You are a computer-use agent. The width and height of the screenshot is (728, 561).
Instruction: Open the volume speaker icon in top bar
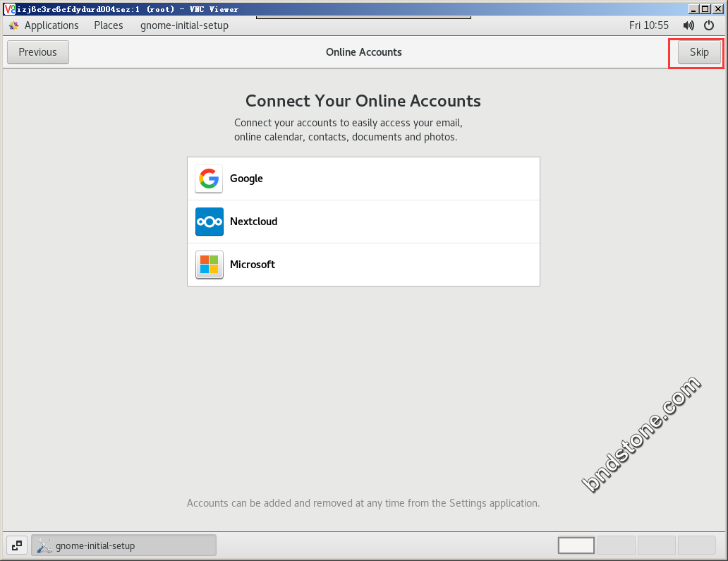pos(688,25)
